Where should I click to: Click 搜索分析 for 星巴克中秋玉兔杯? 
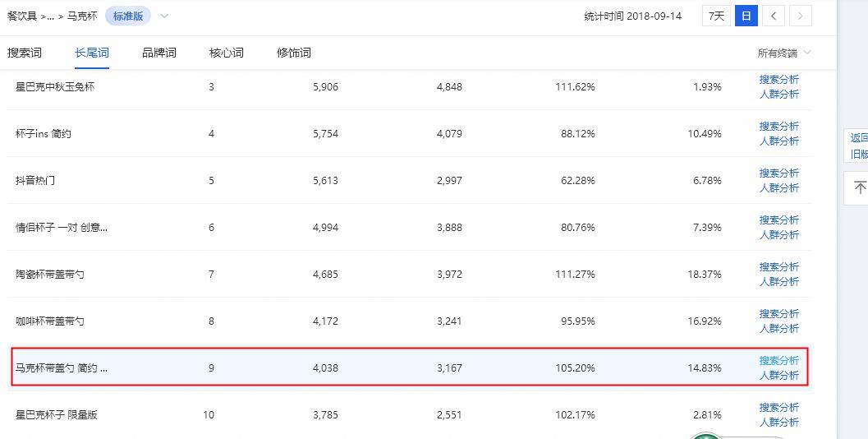[x=778, y=80]
